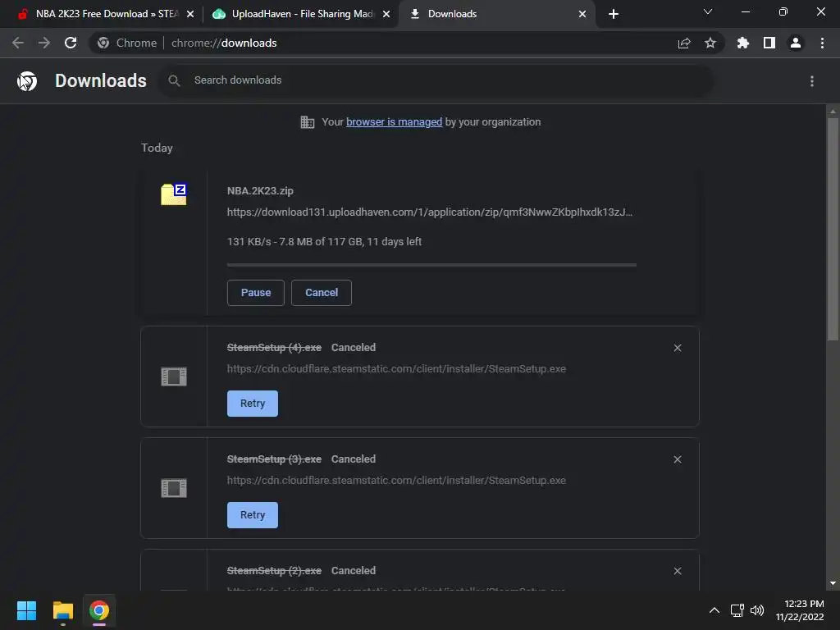Retry the SteamSetup (4).exe download
The image size is (840, 630).
[x=253, y=404]
